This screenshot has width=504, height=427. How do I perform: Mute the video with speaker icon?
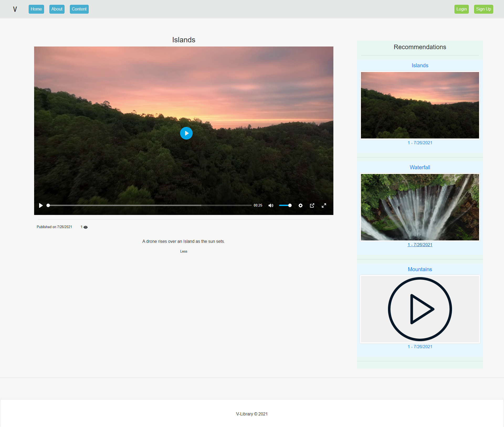point(271,205)
